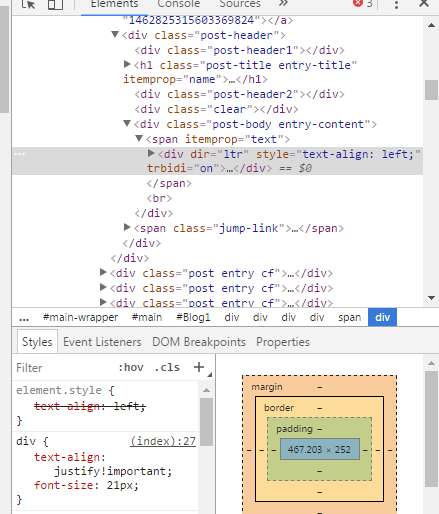
Task: Click the padding label in box model
Action: tap(294, 429)
